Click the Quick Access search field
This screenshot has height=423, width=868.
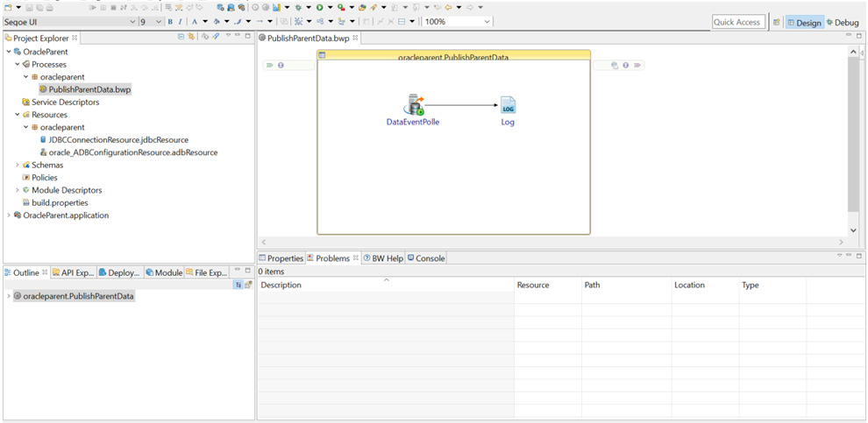point(736,22)
